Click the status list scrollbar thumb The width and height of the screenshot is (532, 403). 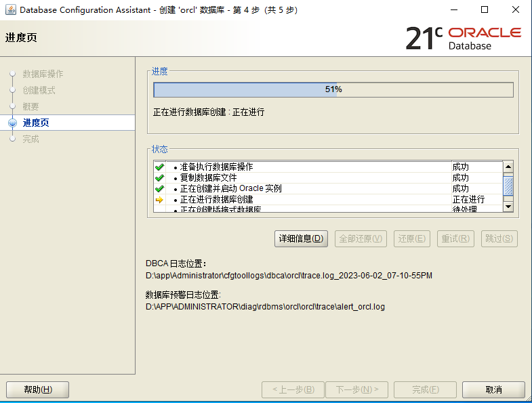click(x=508, y=186)
